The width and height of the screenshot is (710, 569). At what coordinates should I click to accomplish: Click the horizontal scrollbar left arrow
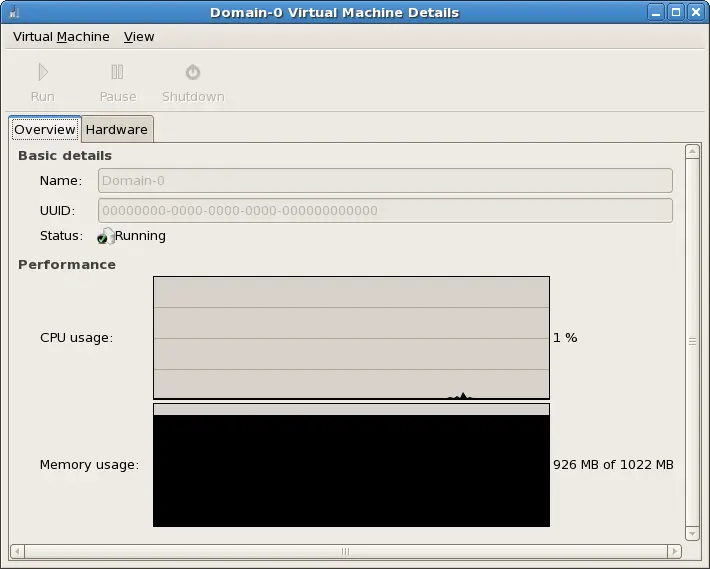(x=18, y=551)
